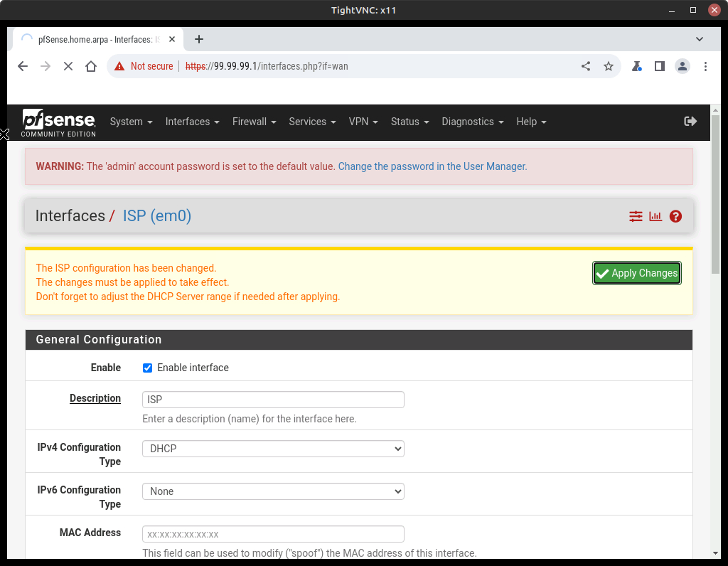Maximize the TightVNC window
The image size is (728, 566).
[692, 10]
